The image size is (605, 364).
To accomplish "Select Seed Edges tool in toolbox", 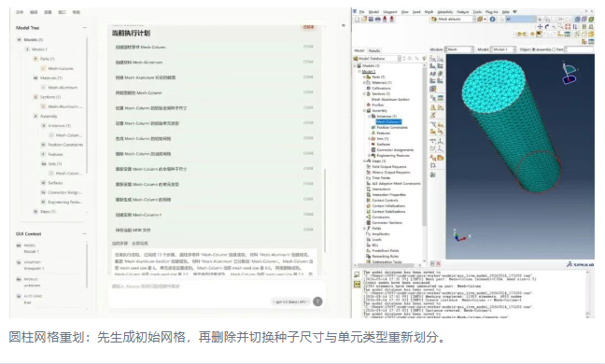I will point(441,59).
